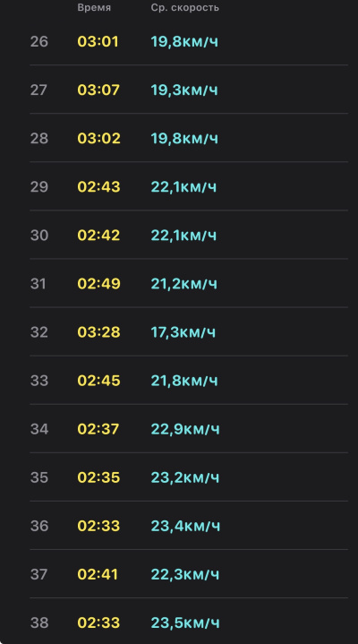Click time 02:37 in split 34

(98, 429)
